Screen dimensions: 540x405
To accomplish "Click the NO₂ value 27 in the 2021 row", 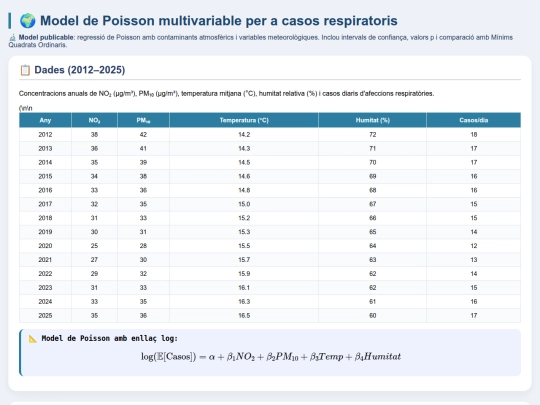I will (x=94, y=260).
